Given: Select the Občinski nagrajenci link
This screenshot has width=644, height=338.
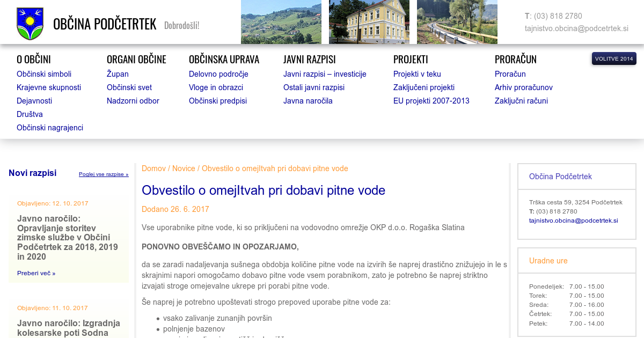Looking at the screenshot, I should 50,128.
